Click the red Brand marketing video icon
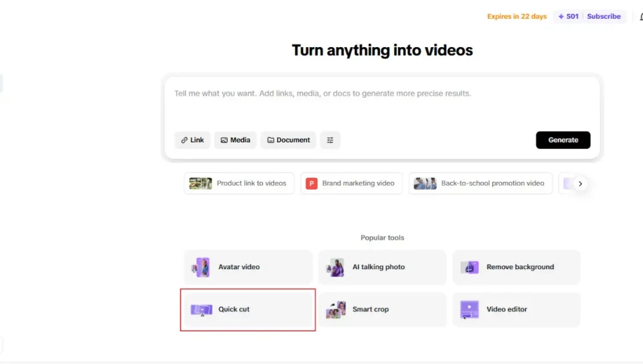This screenshot has height=364, width=643. pos(311,183)
